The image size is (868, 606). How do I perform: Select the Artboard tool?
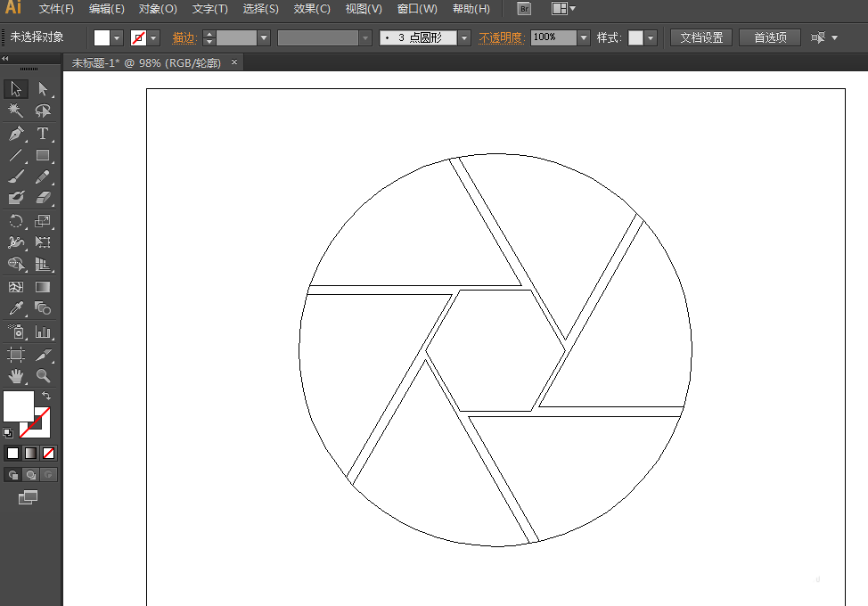[15, 354]
